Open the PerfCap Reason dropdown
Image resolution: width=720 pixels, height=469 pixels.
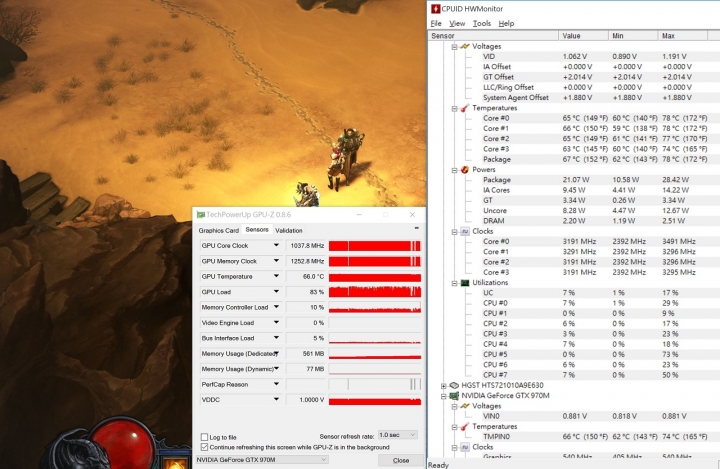pyautogui.click(x=276, y=384)
